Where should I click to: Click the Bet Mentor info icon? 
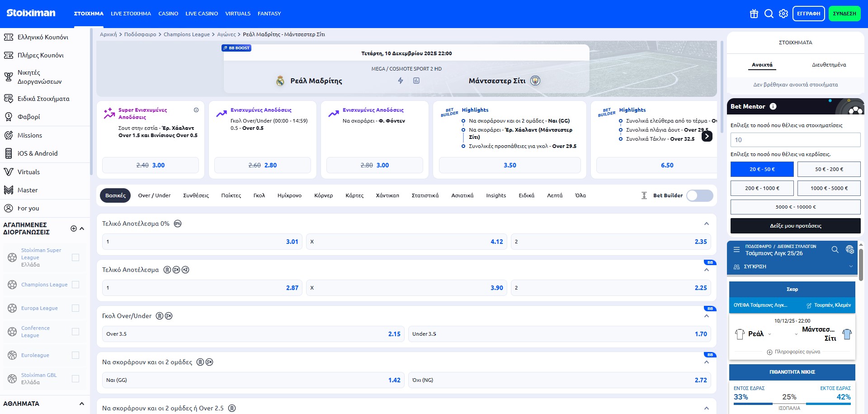pyautogui.click(x=773, y=106)
